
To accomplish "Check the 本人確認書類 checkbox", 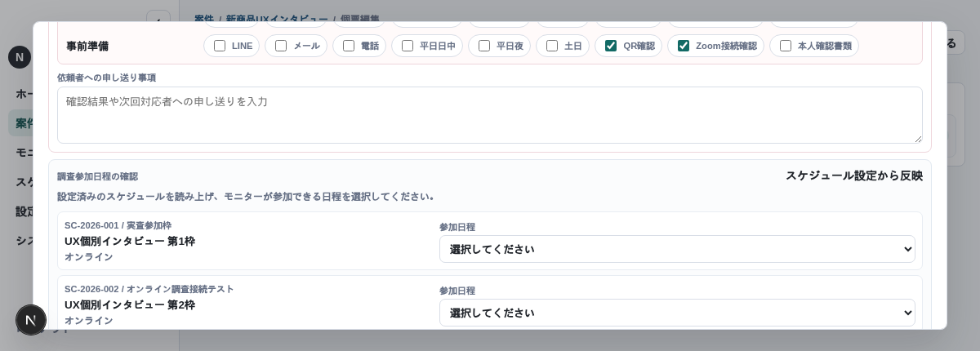I will click(x=786, y=46).
